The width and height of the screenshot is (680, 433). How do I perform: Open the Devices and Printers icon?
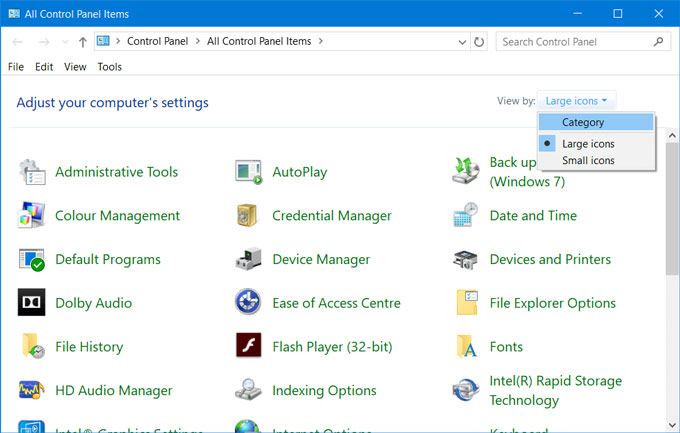tap(465, 259)
